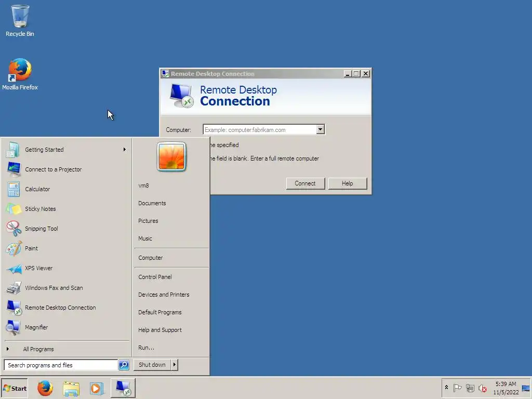Open Windows Explorer from the taskbar
The width and height of the screenshot is (532, 399).
click(x=71, y=389)
